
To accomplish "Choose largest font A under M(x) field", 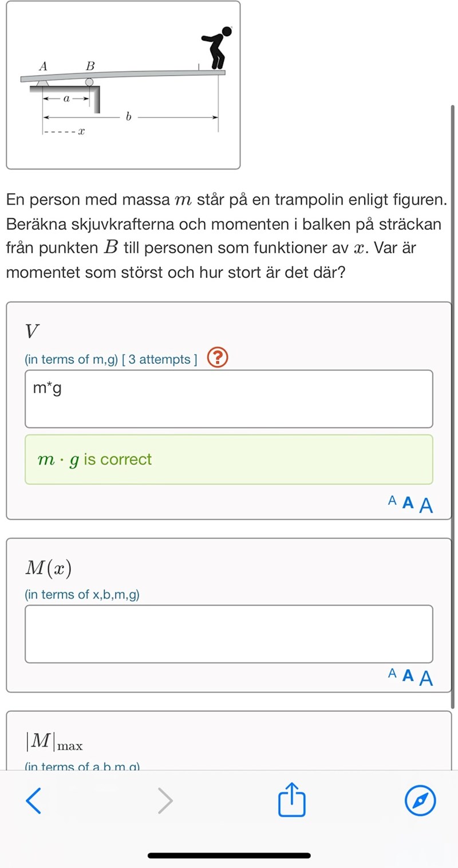I will [x=426, y=678].
